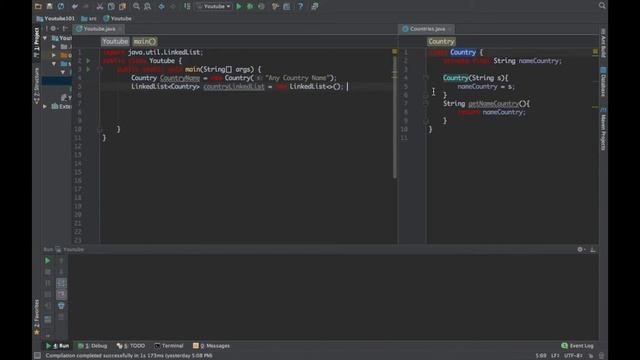Click the Cut scissors icon
640x360 pixels.
(100, 7)
